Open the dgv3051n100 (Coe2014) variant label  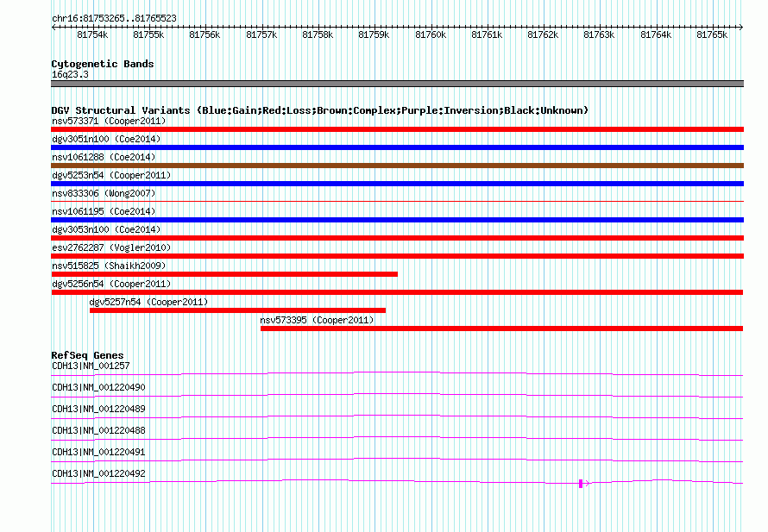click(x=106, y=139)
